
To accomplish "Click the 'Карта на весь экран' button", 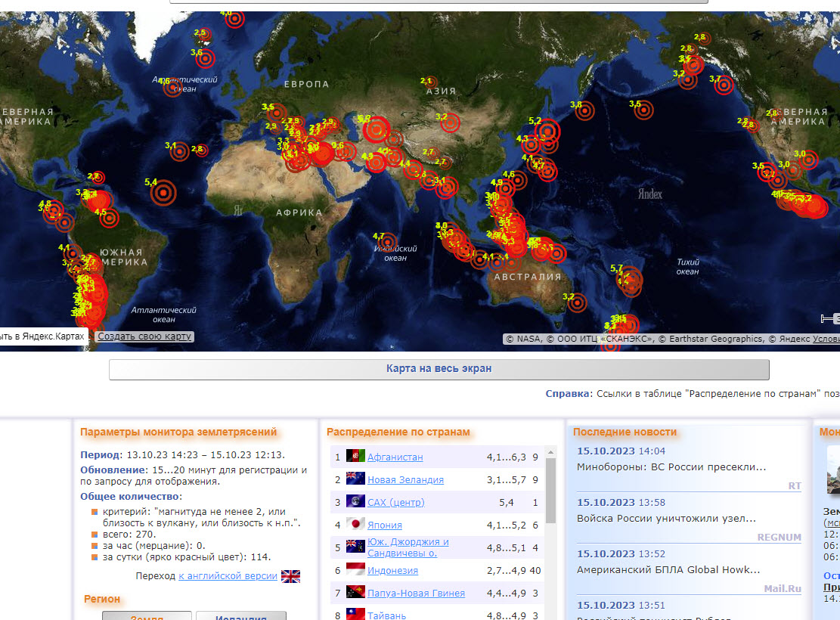I will (x=439, y=369).
